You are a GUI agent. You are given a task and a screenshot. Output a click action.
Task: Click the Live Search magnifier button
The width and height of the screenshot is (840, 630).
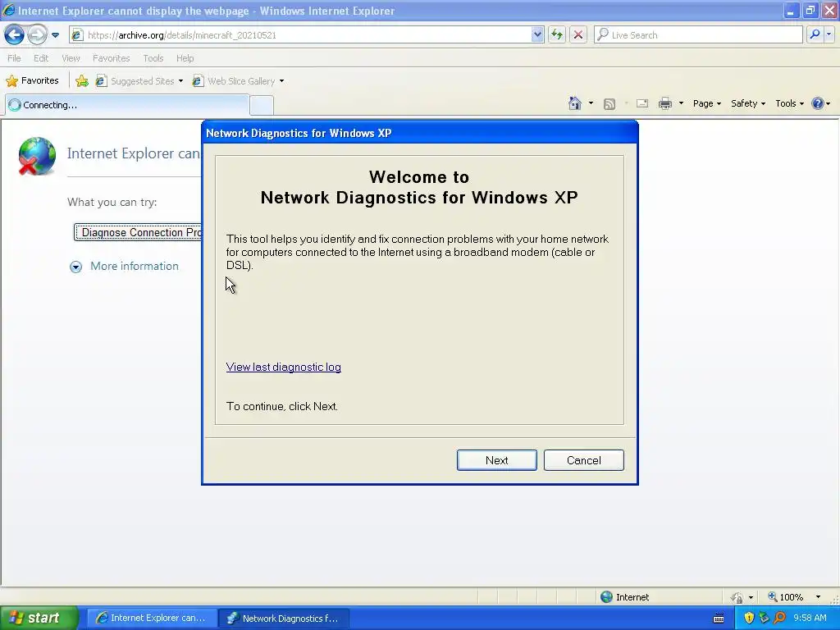815,34
